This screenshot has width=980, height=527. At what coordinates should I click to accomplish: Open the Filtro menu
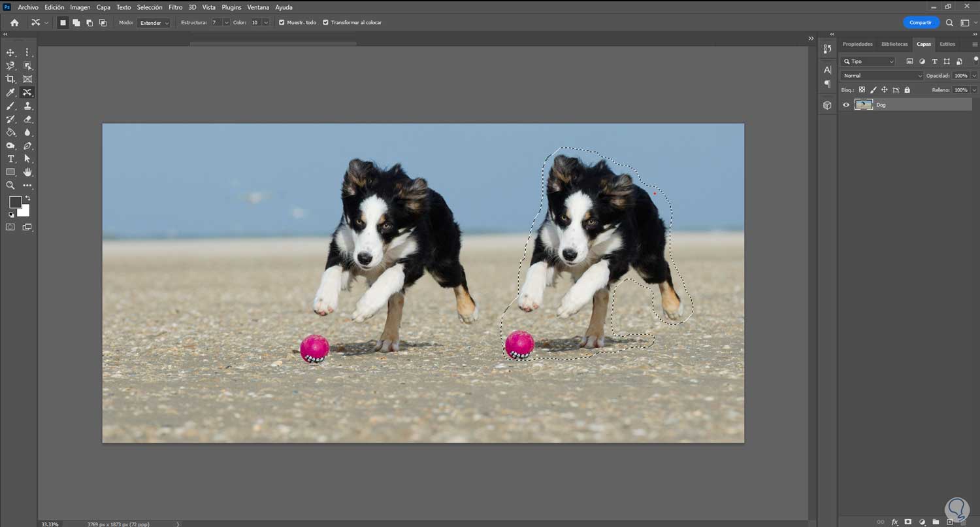[175, 7]
